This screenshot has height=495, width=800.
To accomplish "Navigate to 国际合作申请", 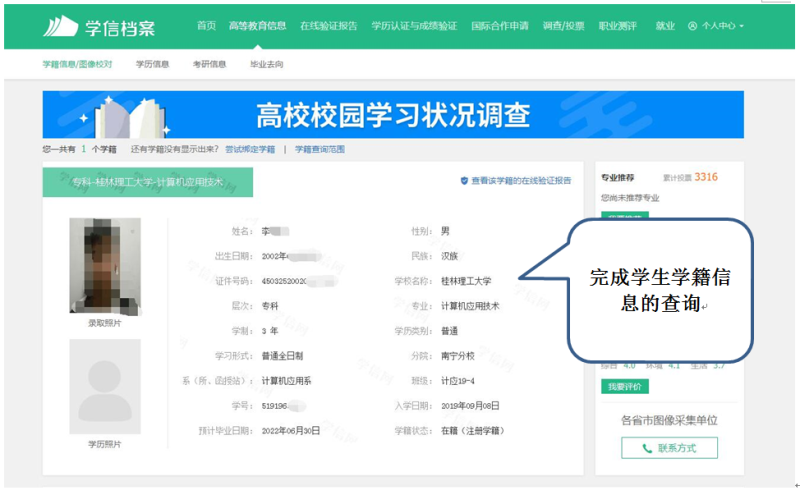I will click(x=499, y=26).
